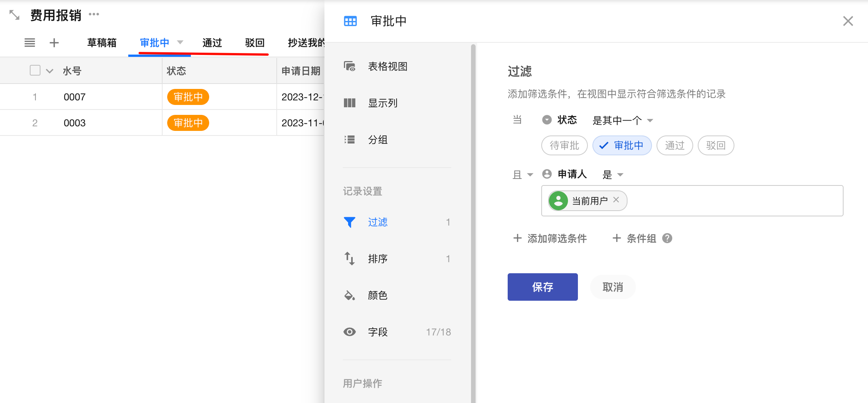Click the 申请人 value input field

pyautogui.click(x=692, y=201)
